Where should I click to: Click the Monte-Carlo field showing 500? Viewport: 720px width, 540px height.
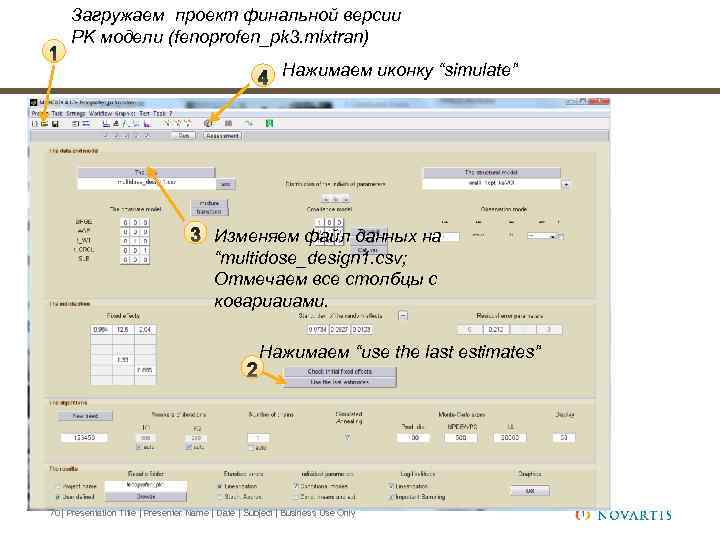[461, 438]
